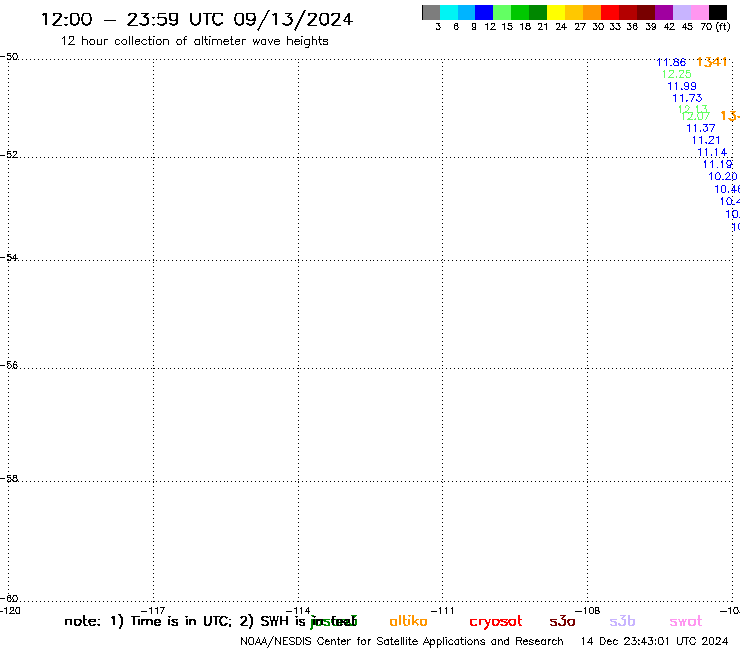Click the latitude axis label -54

[9, 258]
